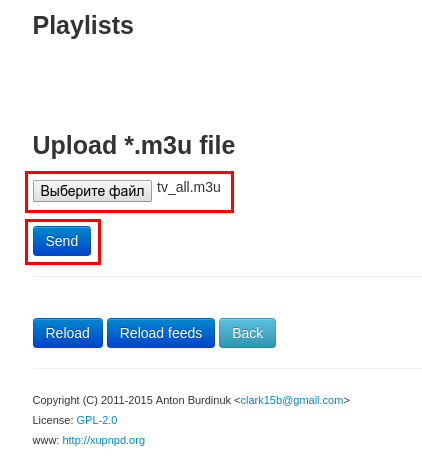Click the License: label text
The width and height of the screenshot is (422, 468).
(53, 420)
